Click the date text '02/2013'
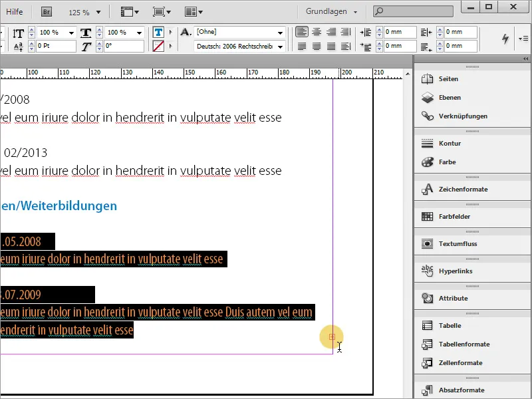532x399 pixels. click(25, 153)
